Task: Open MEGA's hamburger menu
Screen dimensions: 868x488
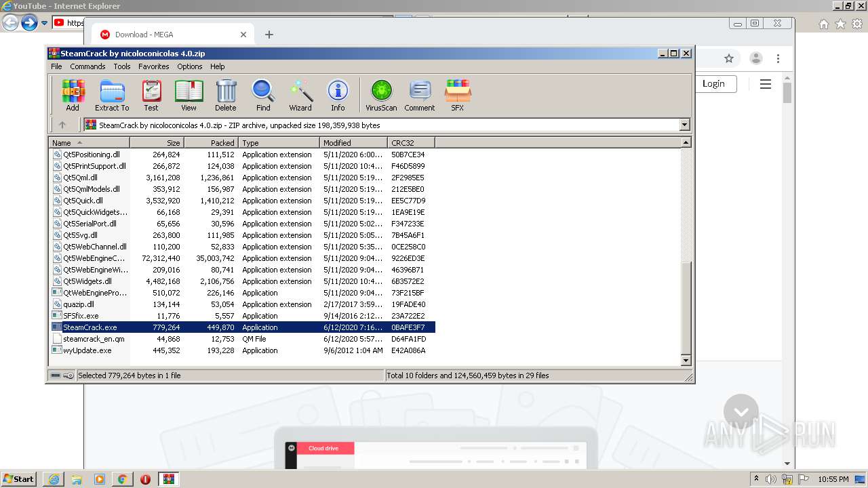Action: [x=766, y=84]
